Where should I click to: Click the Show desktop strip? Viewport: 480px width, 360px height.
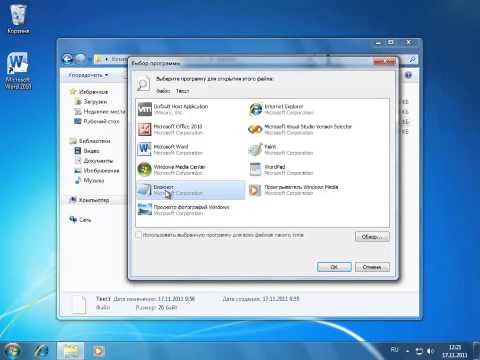477,351
